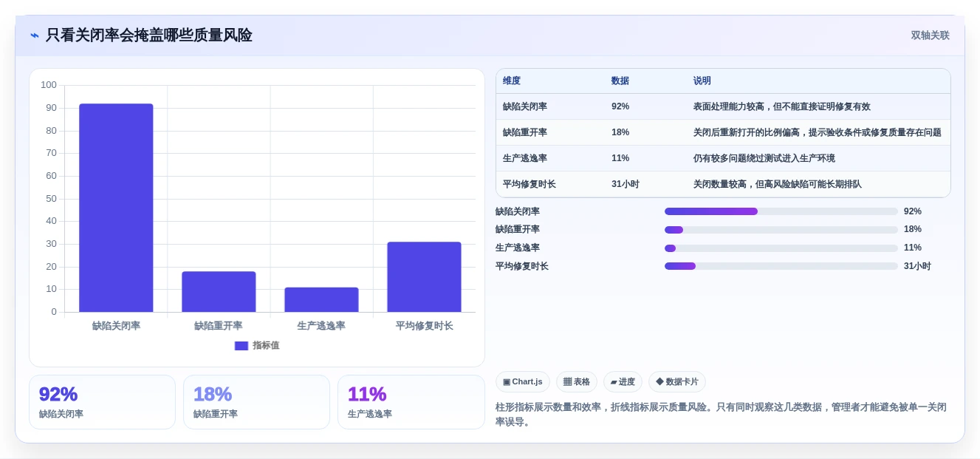Open the 11% 生产逃逸率 data card
The width and height of the screenshot is (980, 459).
(411, 402)
